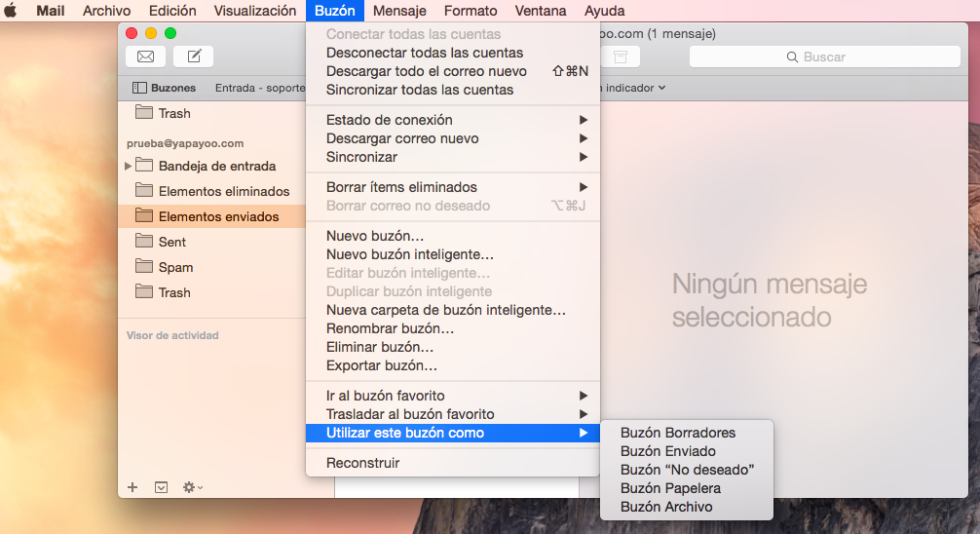Click Visor de actividad label
Screen dimensions: 980x534
[x=172, y=335]
